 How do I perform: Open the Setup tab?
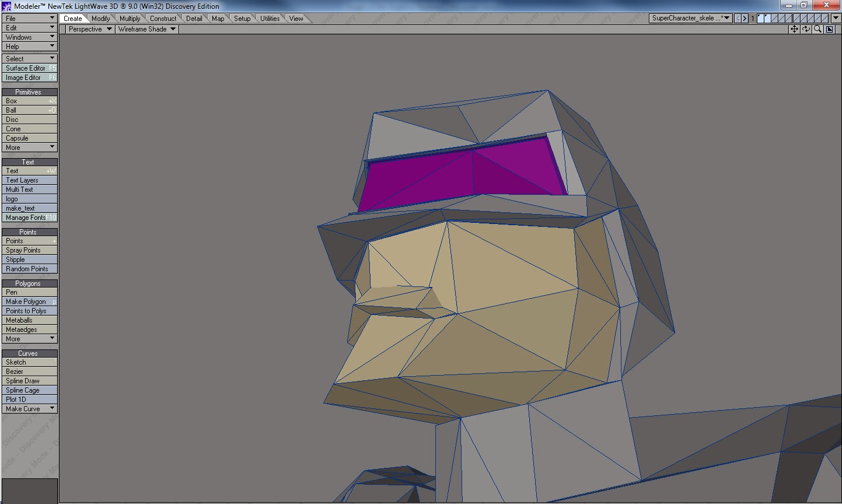point(242,18)
